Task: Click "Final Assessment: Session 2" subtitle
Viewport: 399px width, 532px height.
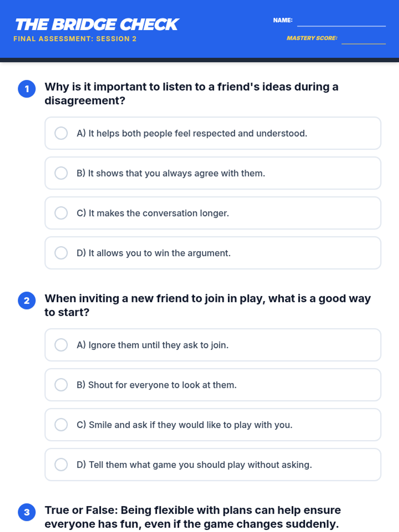Action: (x=75, y=39)
